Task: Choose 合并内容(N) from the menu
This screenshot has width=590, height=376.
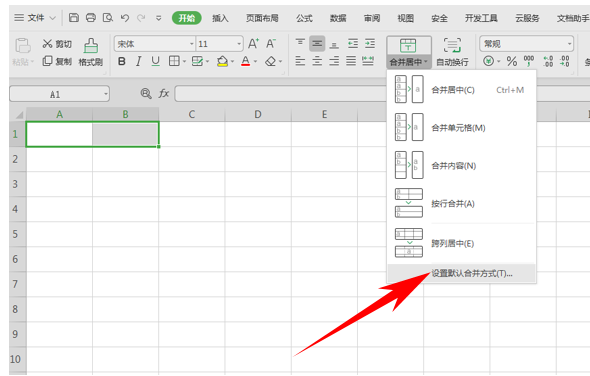Action: pos(461,166)
